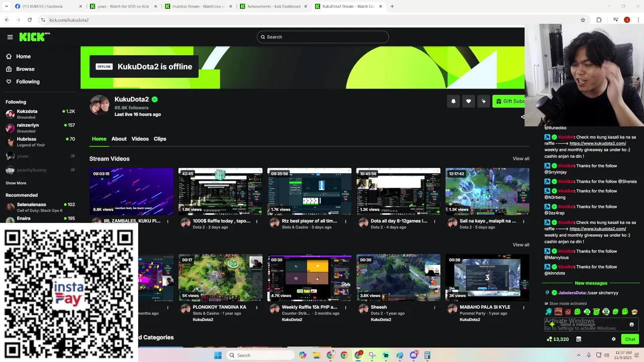Screen dimensions: 644x362
Task: Click the Kick search field
Action: click(323, 37)
